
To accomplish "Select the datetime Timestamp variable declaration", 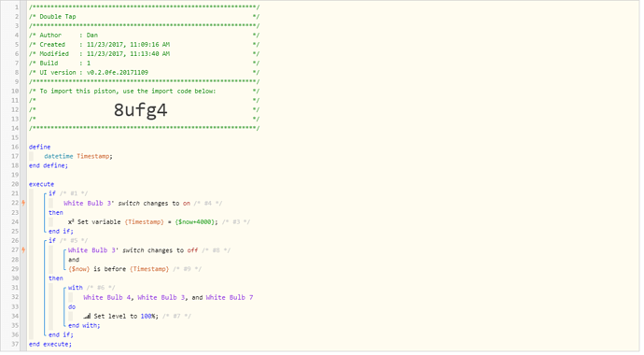I will [78, 156].
